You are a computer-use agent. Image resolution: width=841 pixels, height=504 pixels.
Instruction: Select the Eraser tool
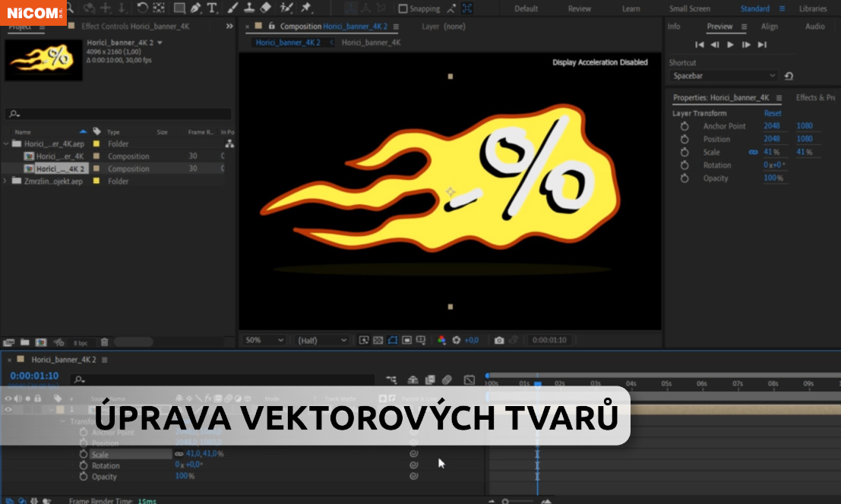point(265,8)
